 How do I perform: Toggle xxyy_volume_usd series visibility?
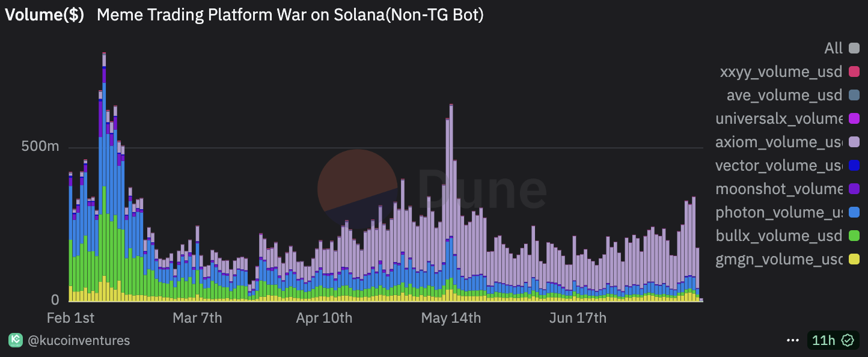coord(789,72)
